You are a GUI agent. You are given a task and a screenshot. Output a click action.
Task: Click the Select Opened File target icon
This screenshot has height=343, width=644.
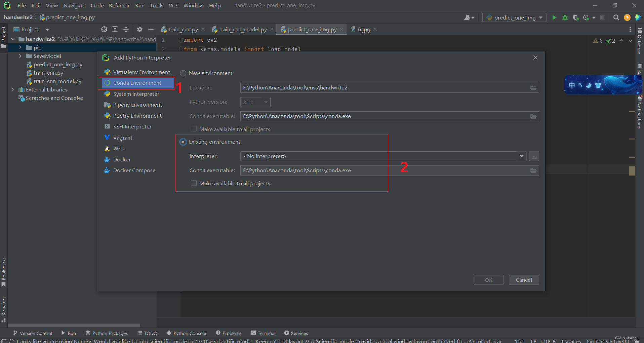104,29
